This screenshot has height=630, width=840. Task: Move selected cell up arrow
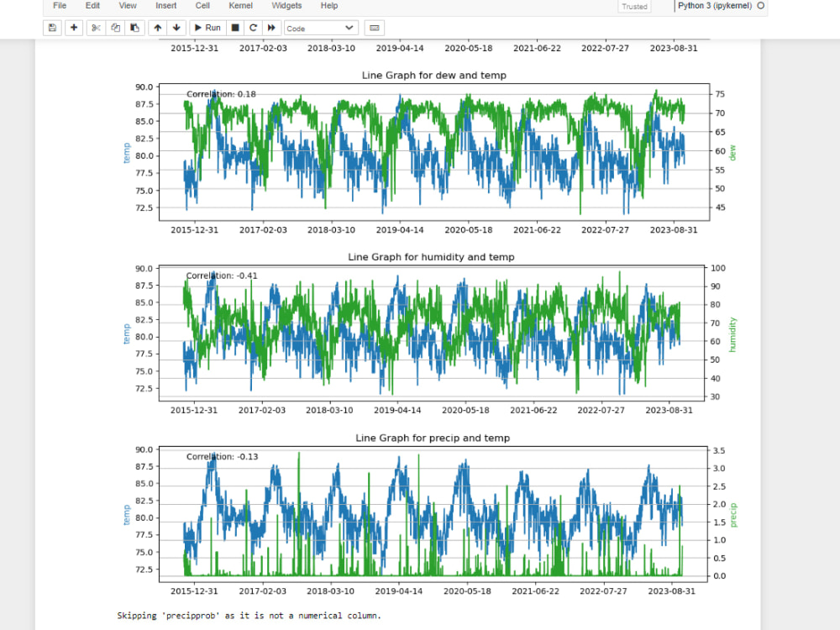(x=158, y=28)
